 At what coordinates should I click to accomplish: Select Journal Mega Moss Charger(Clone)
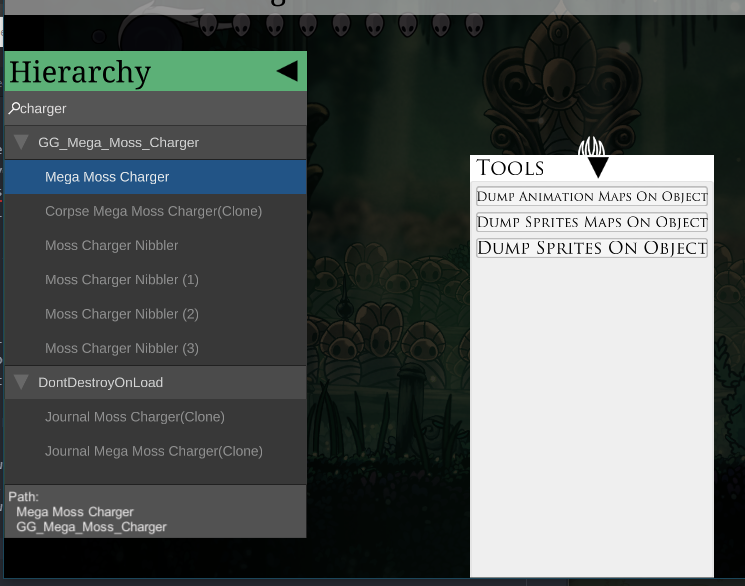153,451
